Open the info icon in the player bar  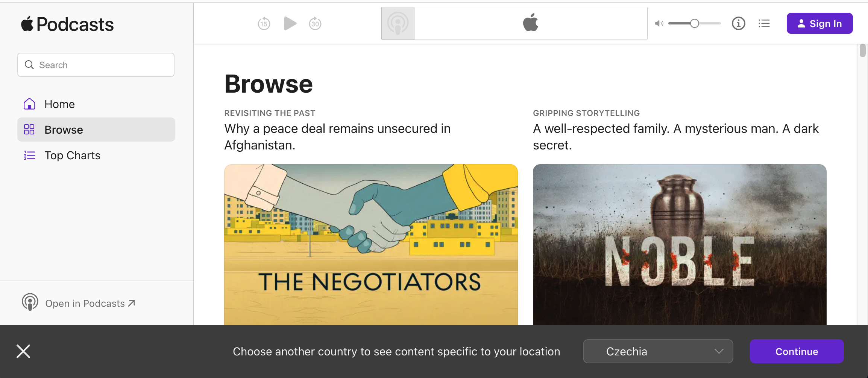[739, 23]
